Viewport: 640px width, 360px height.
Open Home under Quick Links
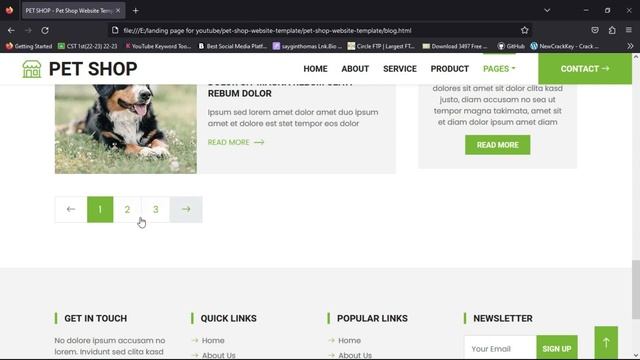213,340
